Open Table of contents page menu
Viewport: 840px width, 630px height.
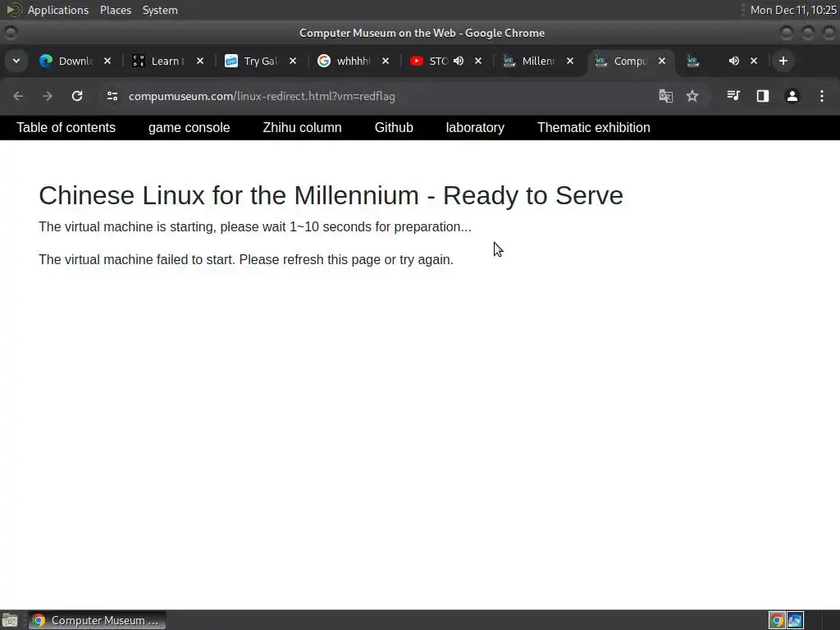(66, 127)
